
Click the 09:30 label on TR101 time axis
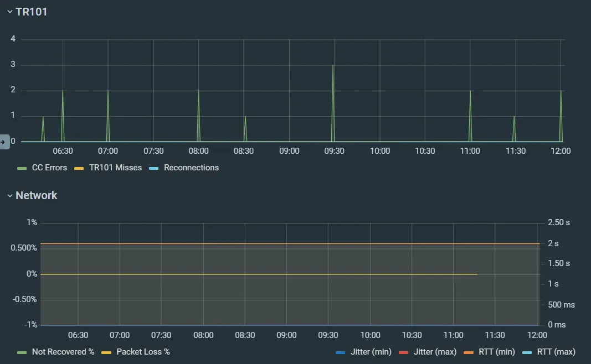click(334, 151)
